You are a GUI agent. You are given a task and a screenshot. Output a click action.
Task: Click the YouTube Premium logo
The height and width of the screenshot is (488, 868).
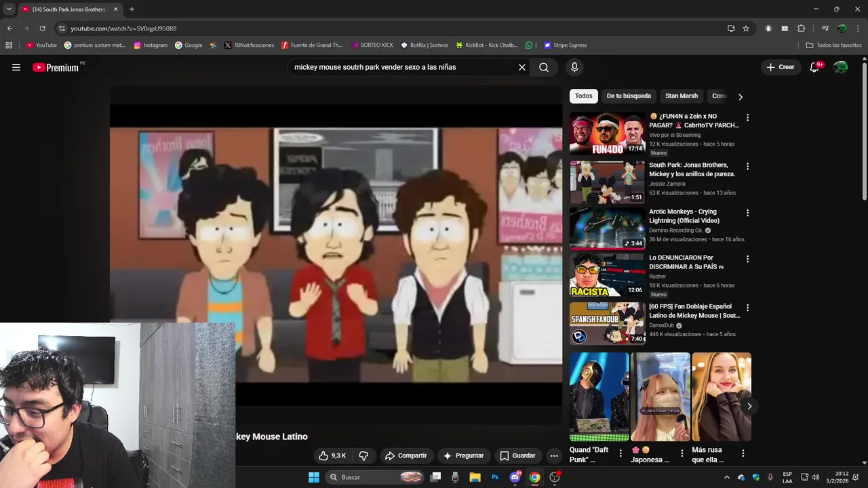[x=56, y=67]
